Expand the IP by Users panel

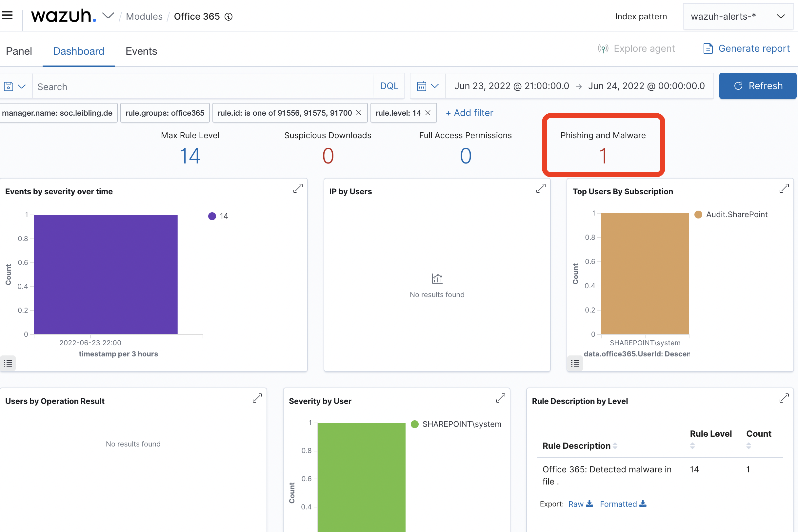[541, 188]
